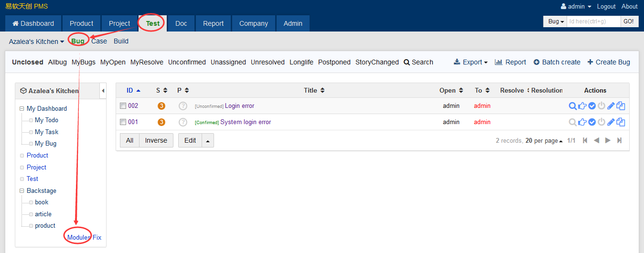The image size is (644, 253).
Task: Collapse the sidebar with the left arrow handle
Action: point(103,91)
